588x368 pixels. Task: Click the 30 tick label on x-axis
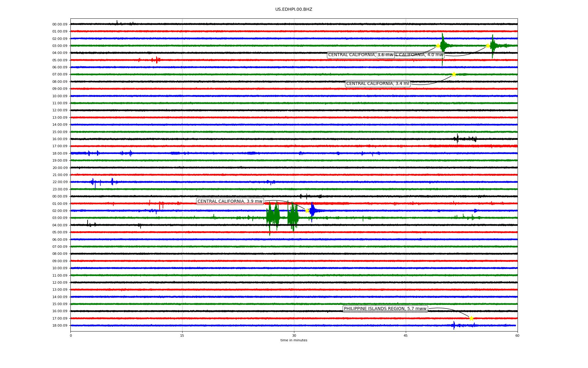pos(294,335)
